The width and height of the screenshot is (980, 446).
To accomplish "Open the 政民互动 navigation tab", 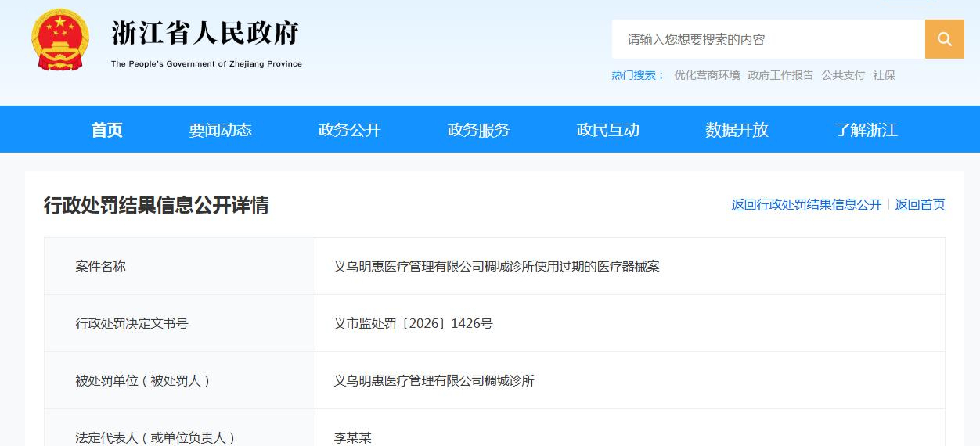I will click(607, 130).
